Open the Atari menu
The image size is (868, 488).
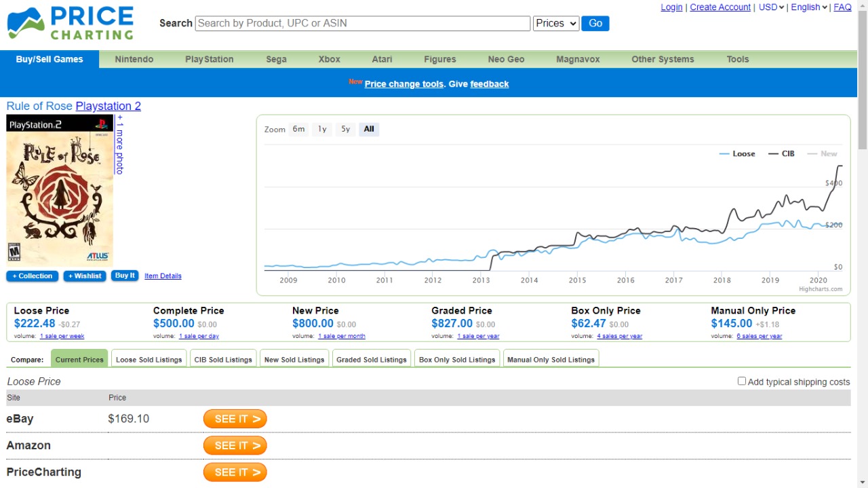[382, 59]
